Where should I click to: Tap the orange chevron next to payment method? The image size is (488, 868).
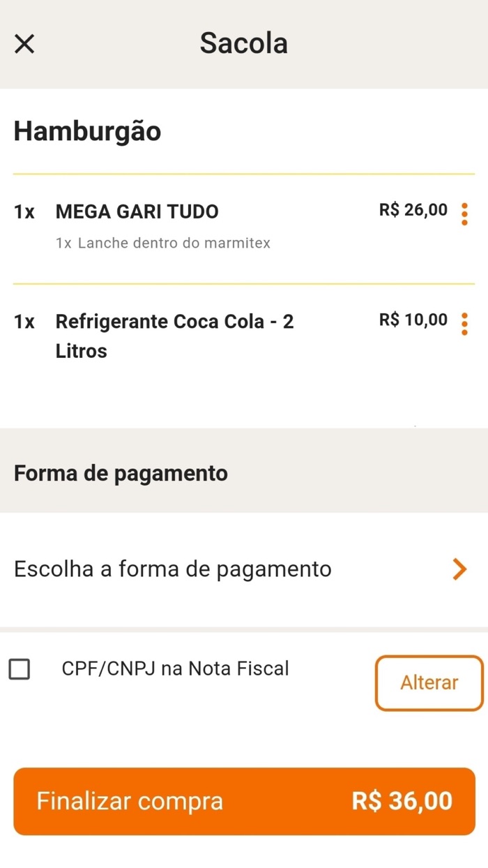click(x=459, y=569)
